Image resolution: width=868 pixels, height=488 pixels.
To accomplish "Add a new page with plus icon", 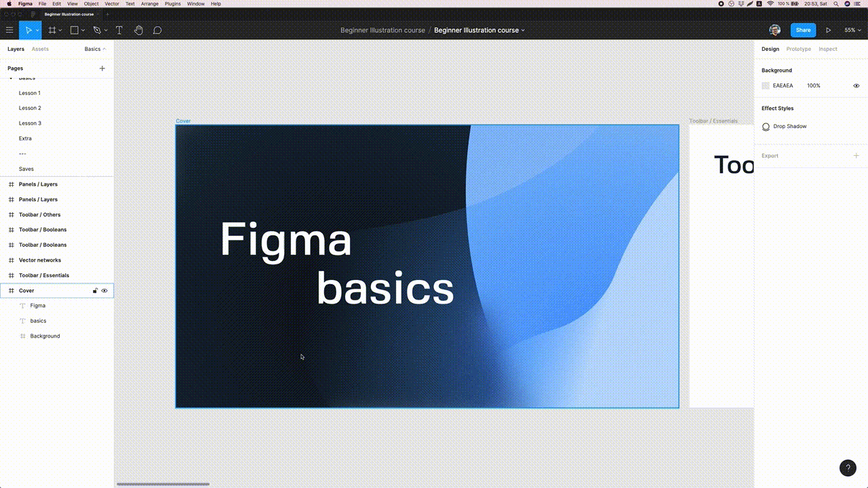I will pos(102,68).
